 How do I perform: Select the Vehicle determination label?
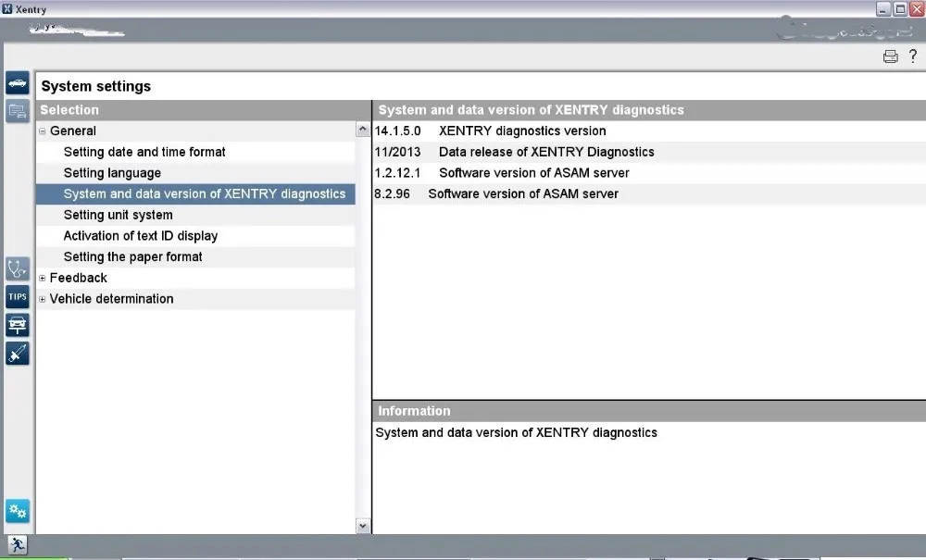(112, 299)
